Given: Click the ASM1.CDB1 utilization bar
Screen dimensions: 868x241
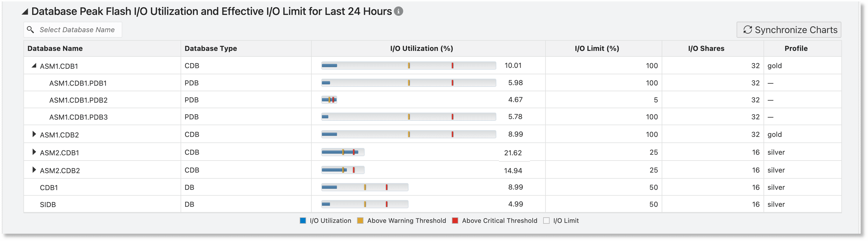Looking at the screenshot, I should (408, 66).
